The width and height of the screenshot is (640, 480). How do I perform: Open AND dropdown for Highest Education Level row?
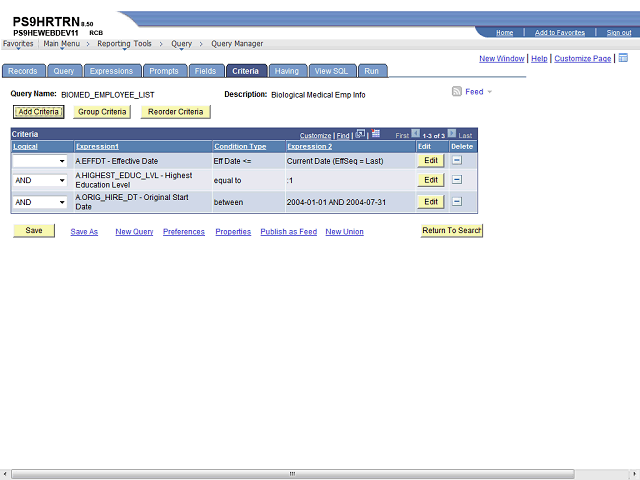tap(40, 180)
